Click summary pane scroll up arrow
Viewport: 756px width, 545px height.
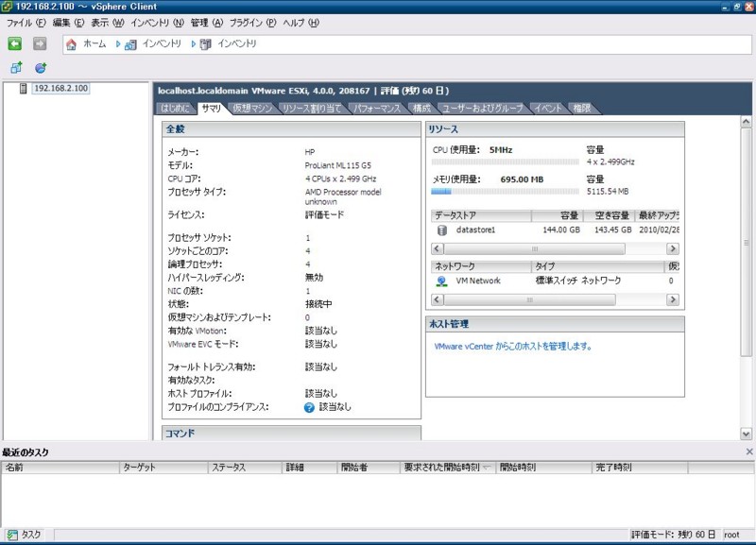point(746,122)
